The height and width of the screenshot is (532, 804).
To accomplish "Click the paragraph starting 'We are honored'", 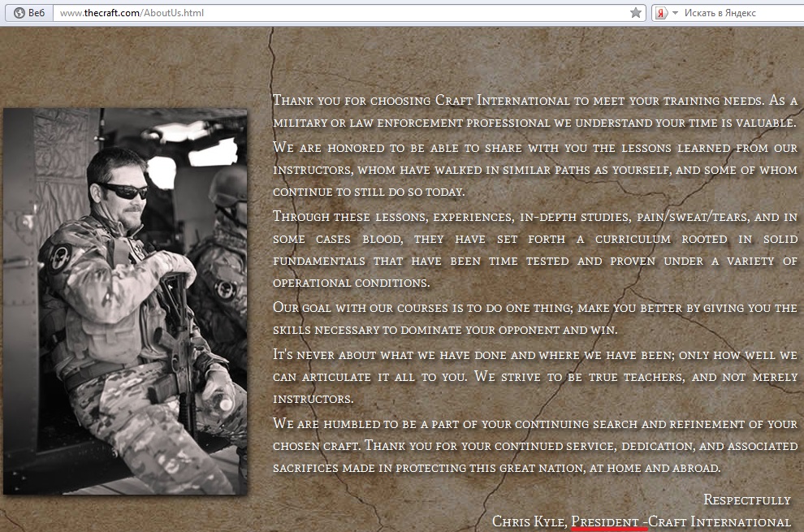I will coord(534,170).
